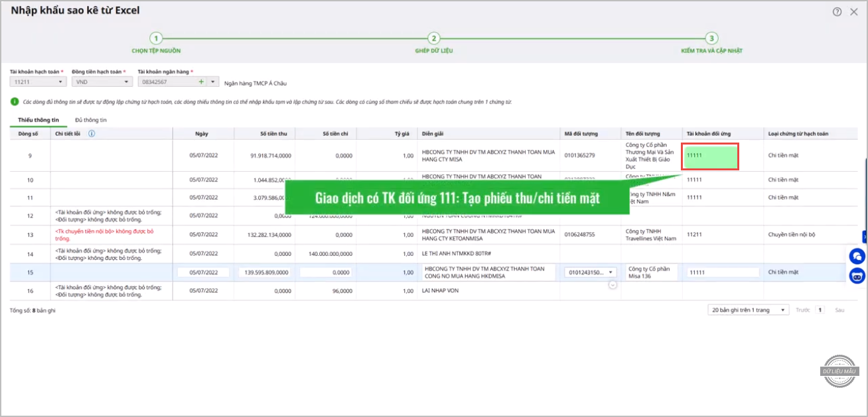Switch to Thiếu thông tin tab
Viewport: 868px width, 417px height.
coord(38,120)
